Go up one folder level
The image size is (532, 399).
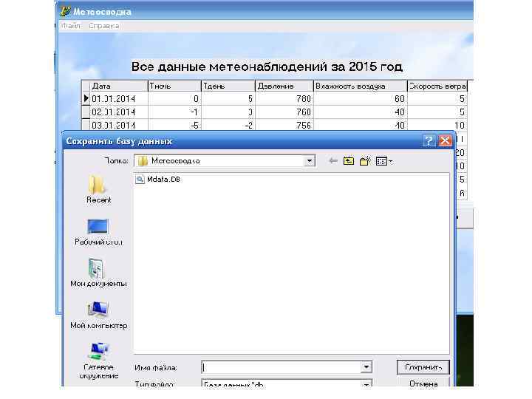(349, 161)
